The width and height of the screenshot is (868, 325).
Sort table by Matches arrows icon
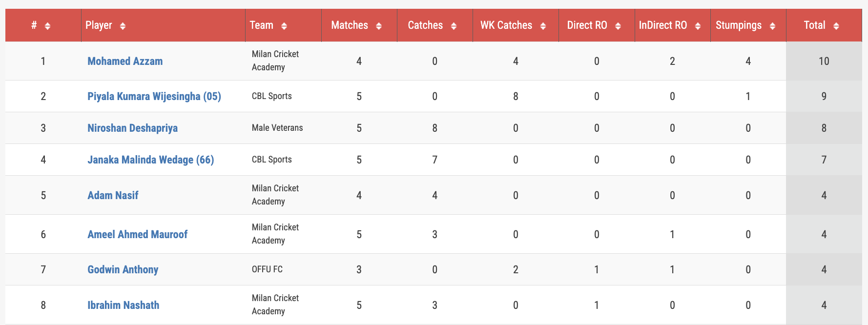(379, 26)
